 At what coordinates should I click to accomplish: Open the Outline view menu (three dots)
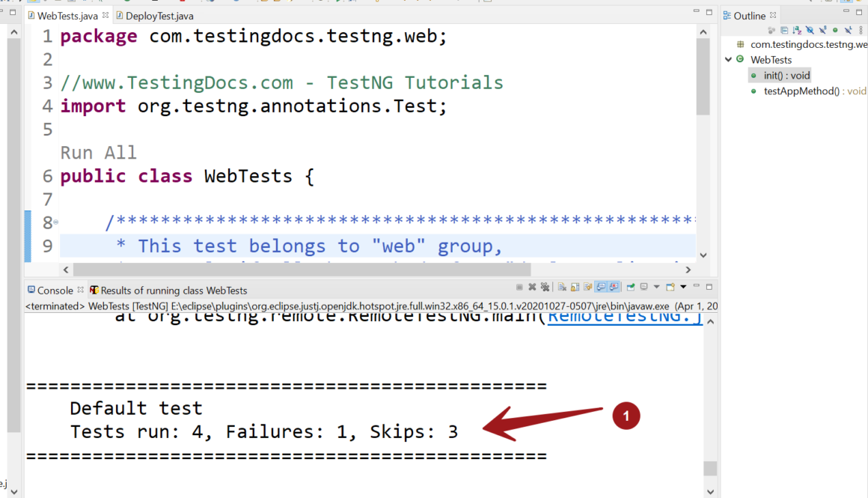(x=861, y=31)
